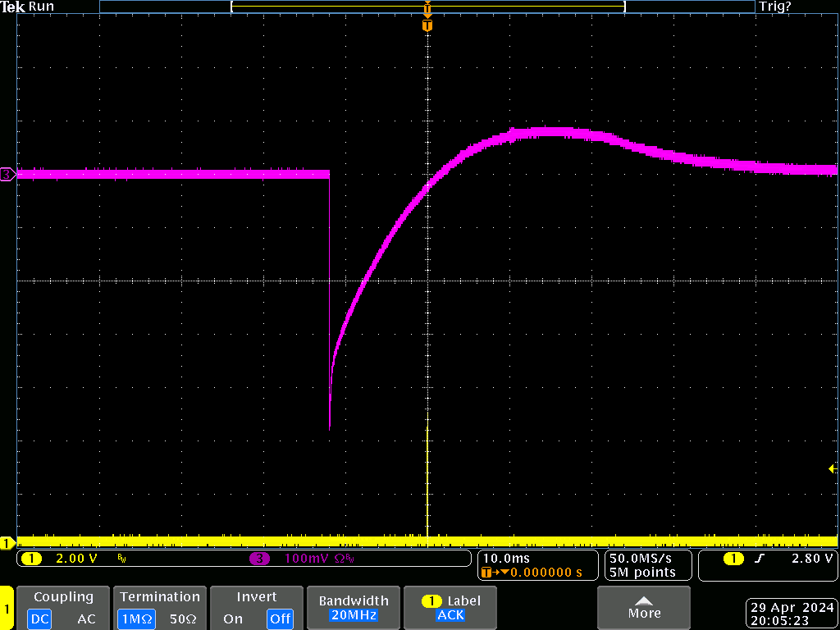Switch coupling to AC
840x630 pixels.
click(x=86, y=619)
